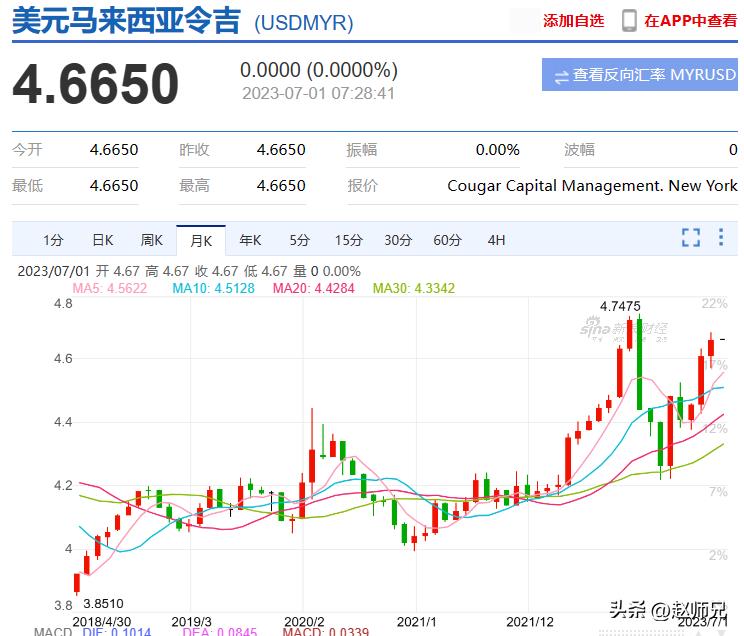Select the 15分 interval tab
The image size is (744, 636).
[348, 240]
